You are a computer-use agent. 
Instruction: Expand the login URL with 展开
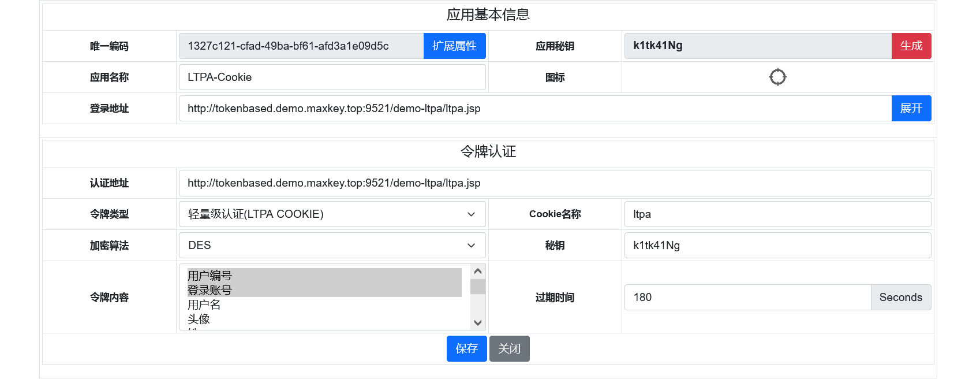pyautogui.click(x=911, y=108)
